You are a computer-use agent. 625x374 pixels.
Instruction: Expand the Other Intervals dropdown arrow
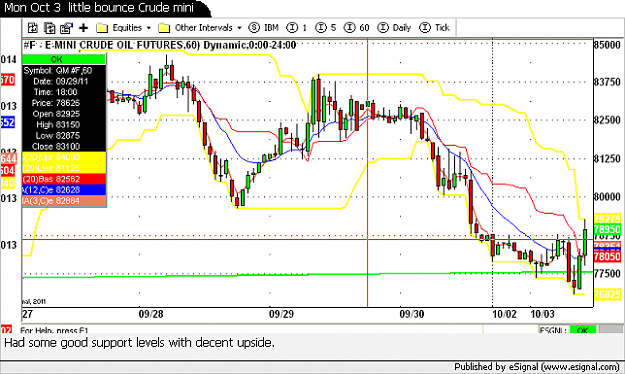[x=240, y=28]
